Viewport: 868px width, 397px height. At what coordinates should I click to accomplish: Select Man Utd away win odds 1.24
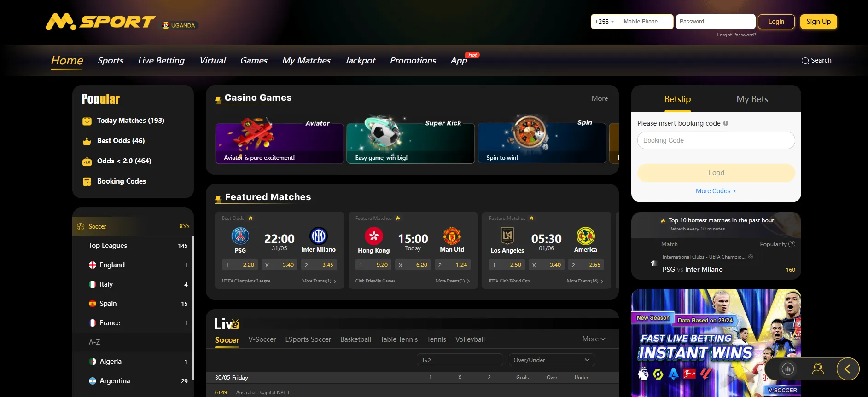pyautogui.click(x=452, y=265)
